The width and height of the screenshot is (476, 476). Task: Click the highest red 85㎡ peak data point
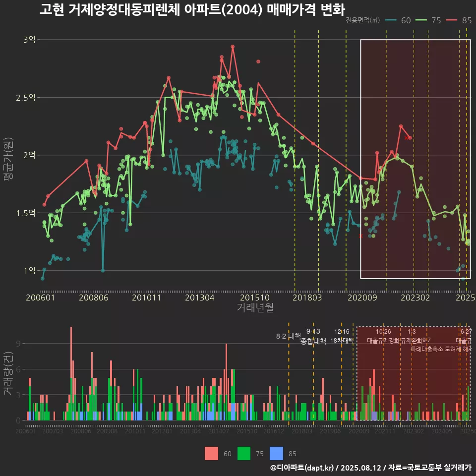[233, 47]
